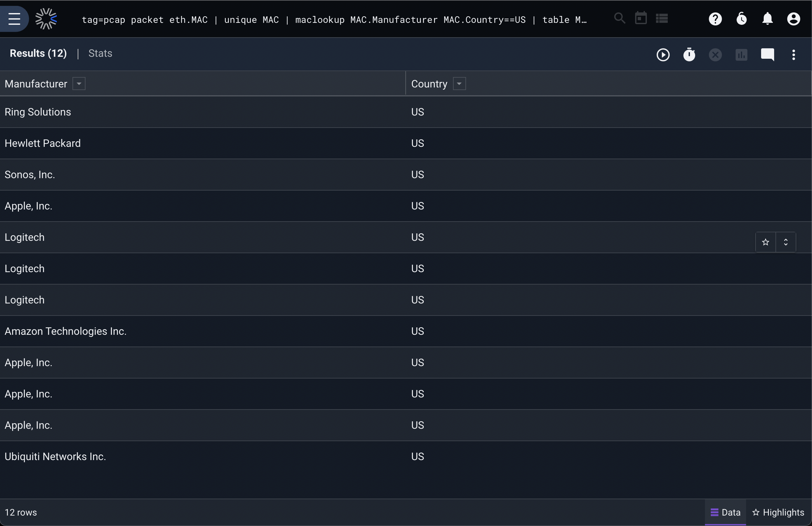Click US in the Sonos, Inc. row
Viewport: 812px width, 526px height.
click(418, 175)
